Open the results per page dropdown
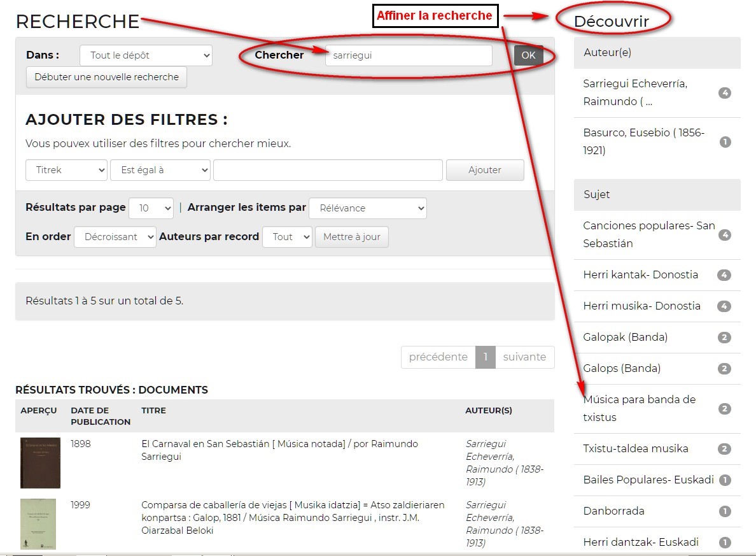The width and height of the screenshot is (756, 556). pyautogui.click(x=151, y=208)
